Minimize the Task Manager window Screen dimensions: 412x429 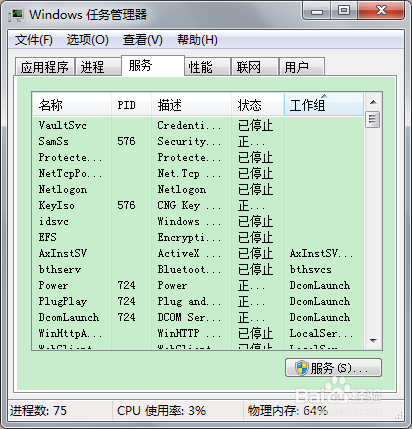coord(317,11)
